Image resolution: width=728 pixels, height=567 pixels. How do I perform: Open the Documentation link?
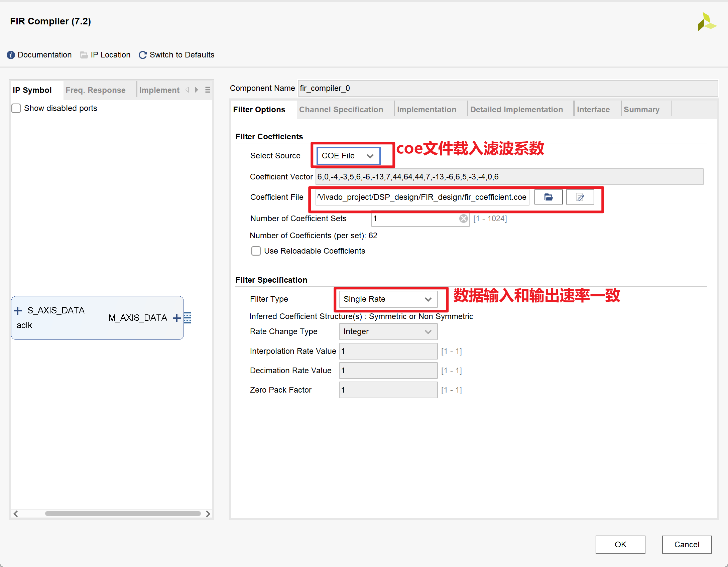[x=45, y=55]
